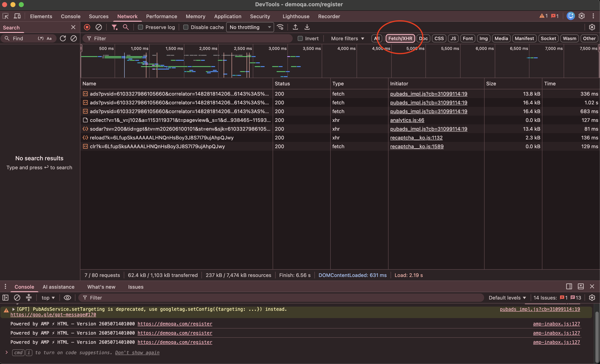Screen dimensions: 600x364
Task: Switch drawer to AI assistance tab
Action: pos(58,287)
